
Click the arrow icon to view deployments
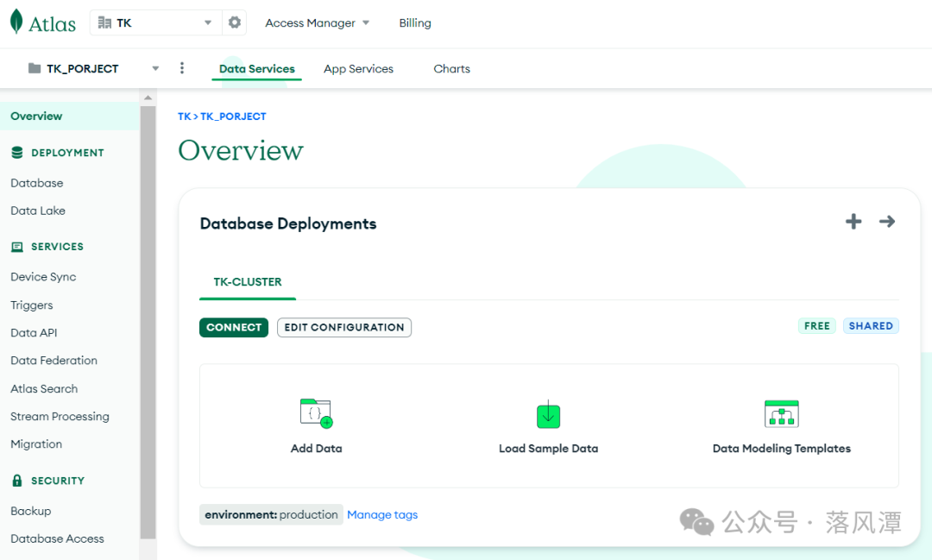tap(887, 222)
